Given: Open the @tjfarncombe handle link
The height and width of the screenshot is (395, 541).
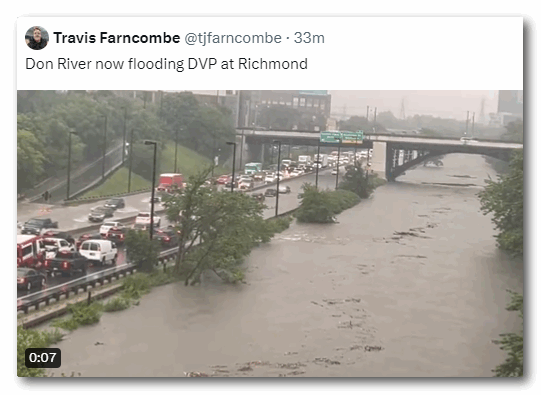Looking at the screenshot, I should [x=233, y=38].
